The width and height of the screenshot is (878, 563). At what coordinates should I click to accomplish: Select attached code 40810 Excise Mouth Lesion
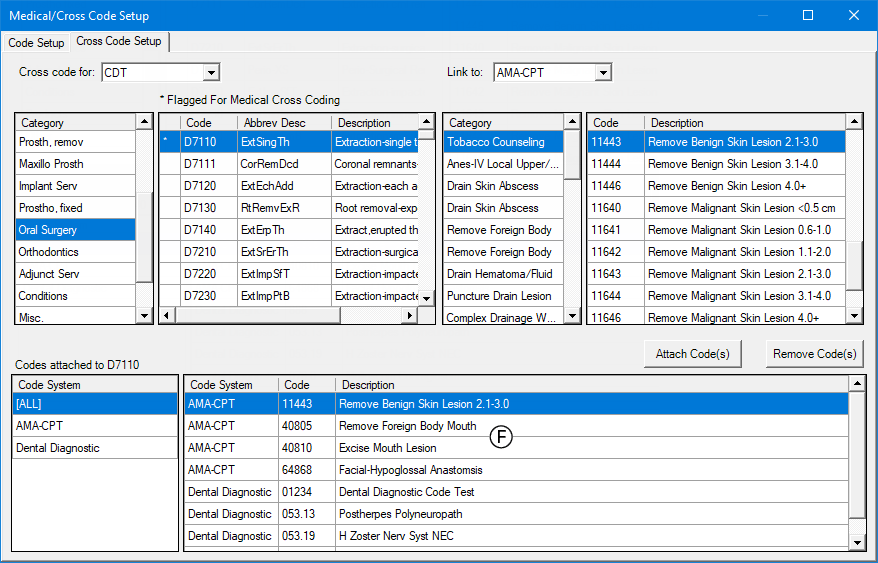pyautogui.click(x=387, y=448)
